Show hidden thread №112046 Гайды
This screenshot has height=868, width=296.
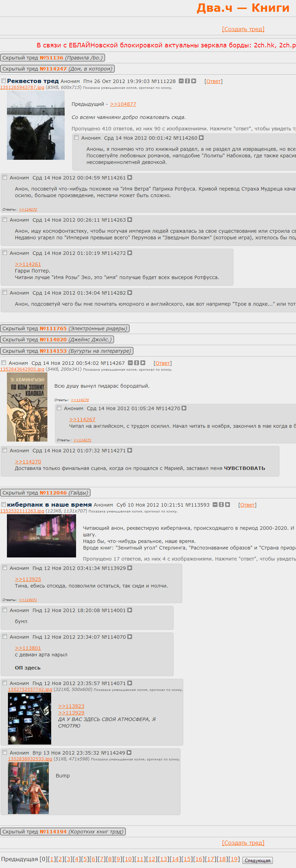(45, 493)
